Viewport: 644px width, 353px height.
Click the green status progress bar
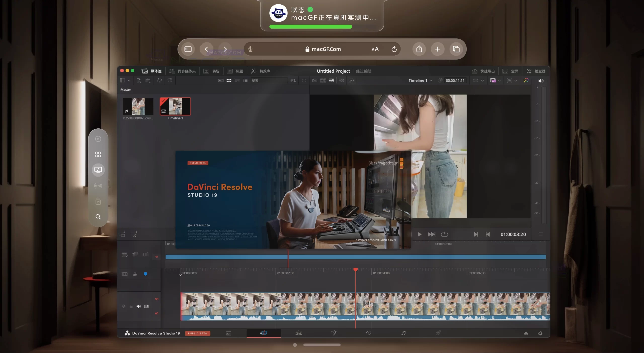[311, 27]
